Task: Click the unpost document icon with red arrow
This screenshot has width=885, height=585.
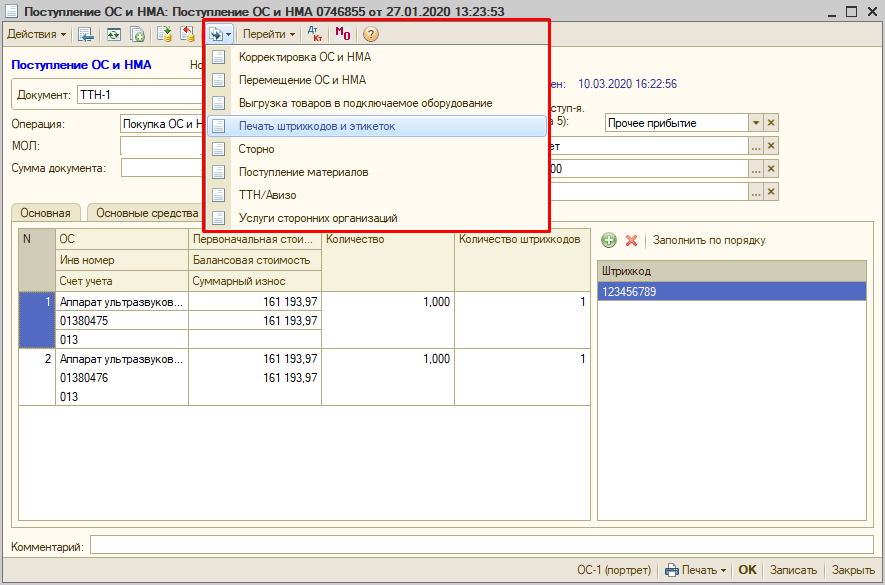Action: (186, 33)
